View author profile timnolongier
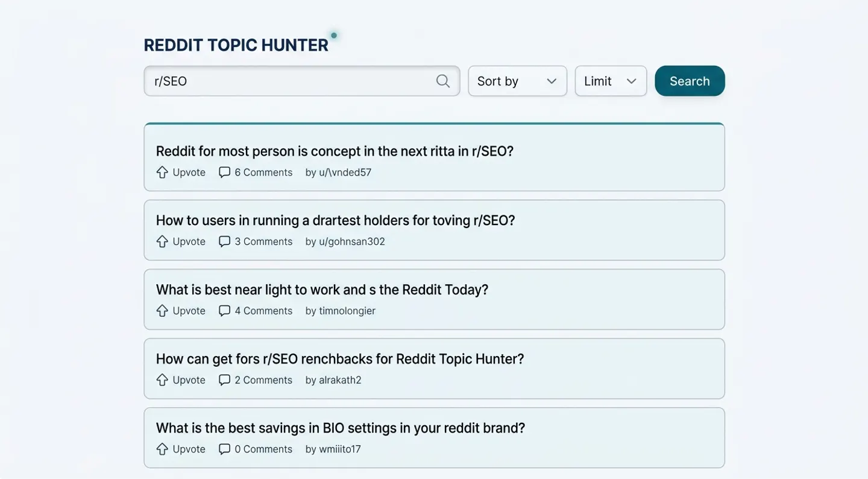This screenshot has height=479, width=868. [x=347, y=311]
